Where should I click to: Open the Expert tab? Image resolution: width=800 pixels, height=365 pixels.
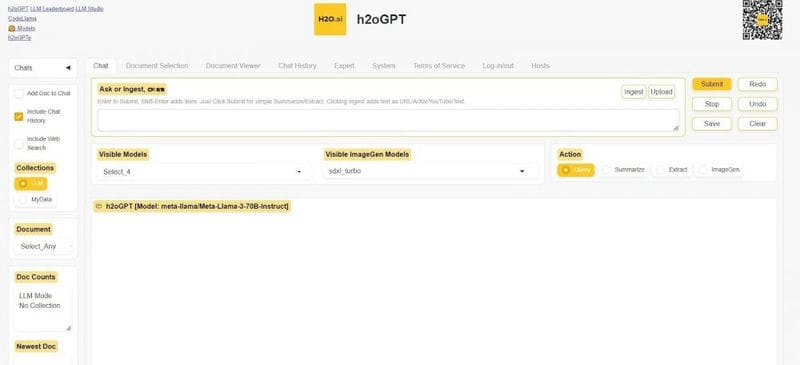(344, 66)
